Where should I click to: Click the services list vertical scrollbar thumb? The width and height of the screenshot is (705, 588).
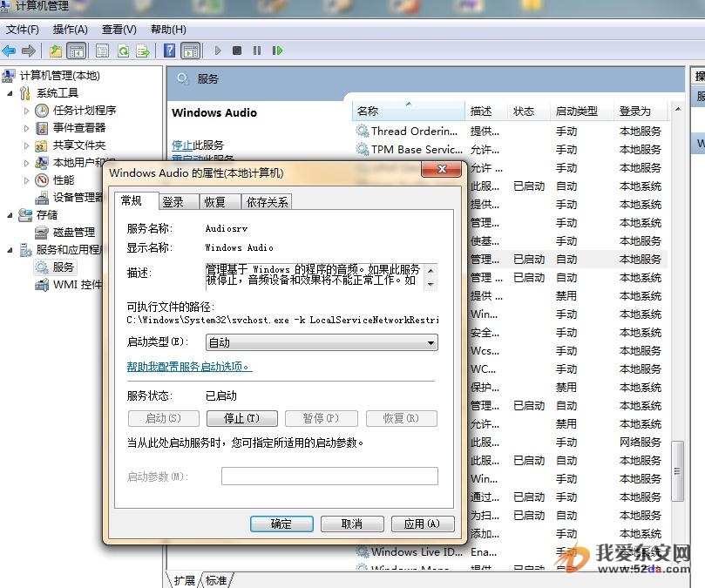click(678, 471)
